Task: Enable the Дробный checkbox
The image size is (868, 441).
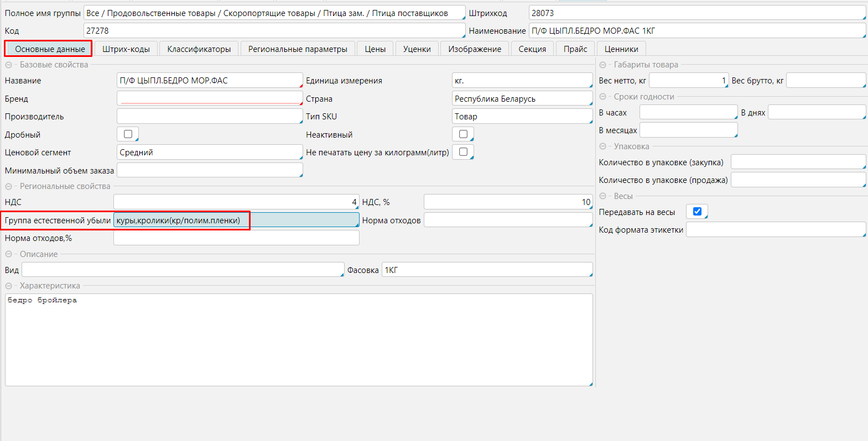Action: [128, 134]
